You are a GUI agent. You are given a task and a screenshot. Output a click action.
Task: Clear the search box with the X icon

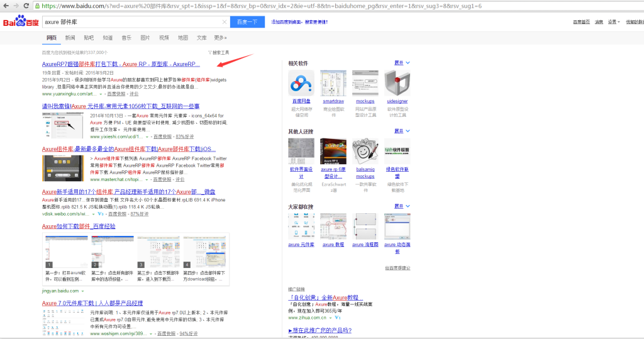(x=225, y=22)
